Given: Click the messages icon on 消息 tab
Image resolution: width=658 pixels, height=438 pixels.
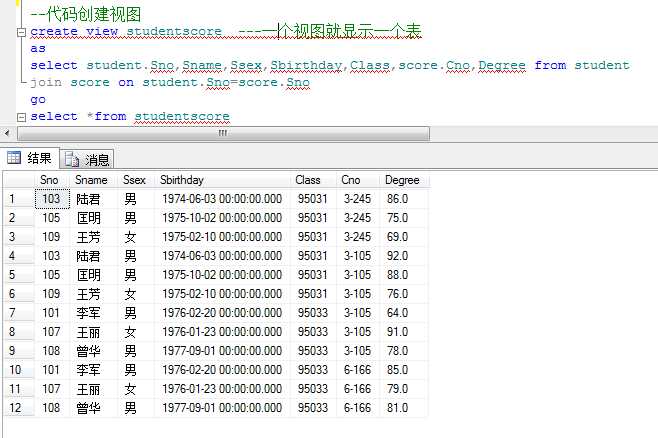Looking at the screenshot, I should pyautogui.click(x=72, y=159).
